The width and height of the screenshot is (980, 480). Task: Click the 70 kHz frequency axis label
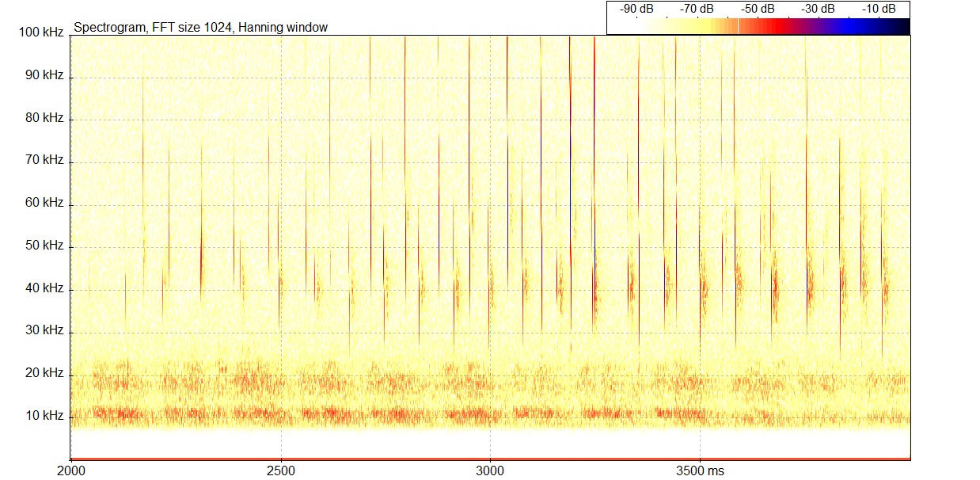44,160
